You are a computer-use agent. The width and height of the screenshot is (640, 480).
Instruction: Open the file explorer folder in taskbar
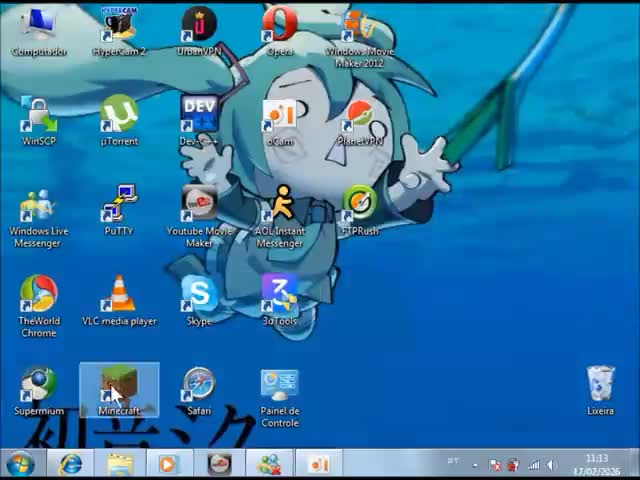click(x=120, y=464)
